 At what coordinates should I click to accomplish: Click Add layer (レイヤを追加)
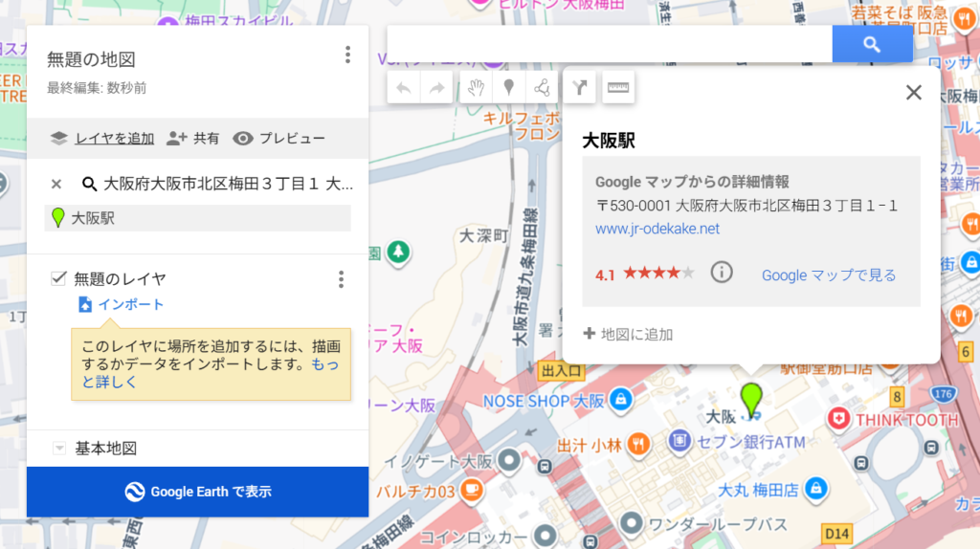point(102,138)
